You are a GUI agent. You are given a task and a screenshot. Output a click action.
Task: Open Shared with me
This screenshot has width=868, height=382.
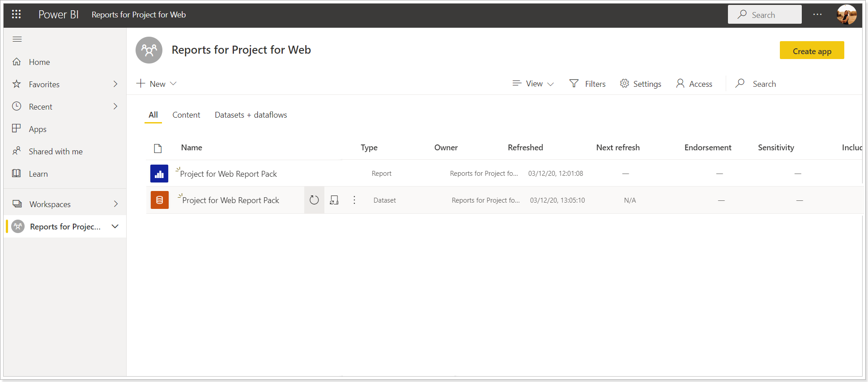[56, 152]
